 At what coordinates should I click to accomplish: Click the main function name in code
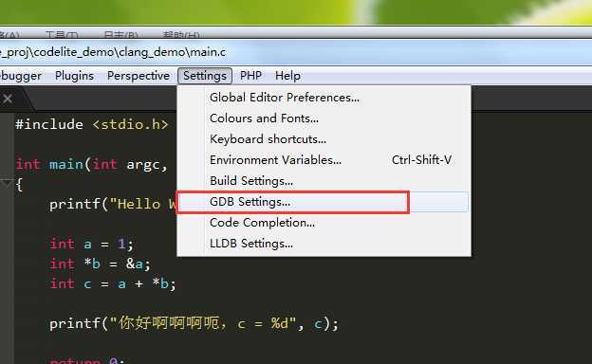tap(65, 164)
